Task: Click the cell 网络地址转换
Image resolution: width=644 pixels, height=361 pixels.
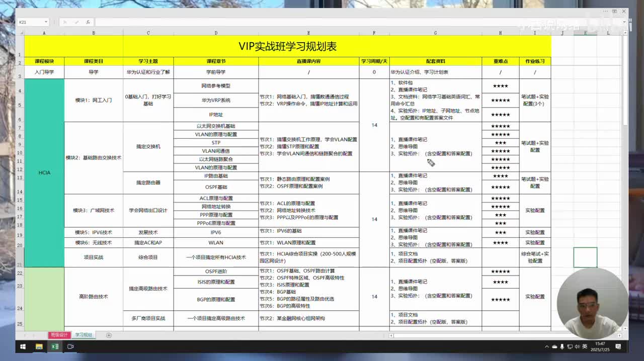Action: pos(216,207)
